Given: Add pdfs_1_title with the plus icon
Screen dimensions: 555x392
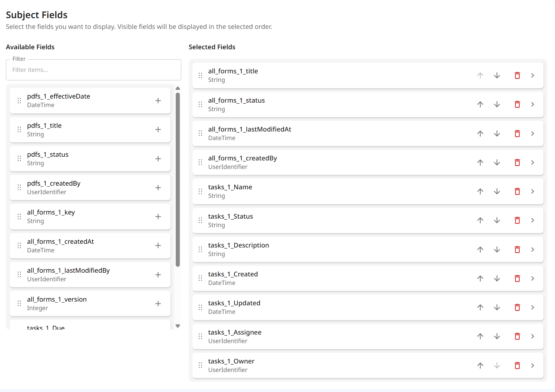Looking at the screenshot, I should (158, 130).
